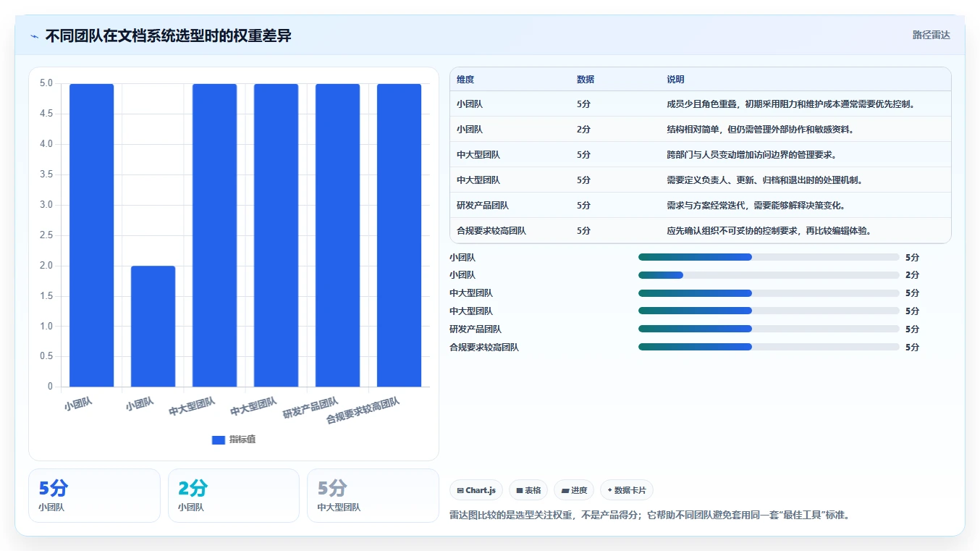Click the chart bar for 研发产品团队
This screenshot has height=551, width=980.
pyautogui.click(x=337, y=235)
